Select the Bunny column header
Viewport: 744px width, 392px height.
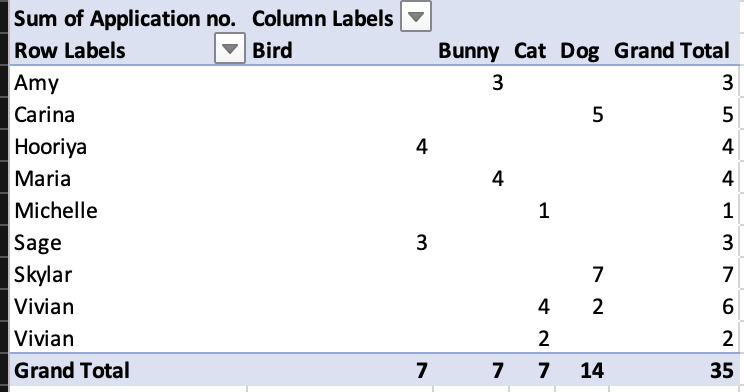[468, 51]
